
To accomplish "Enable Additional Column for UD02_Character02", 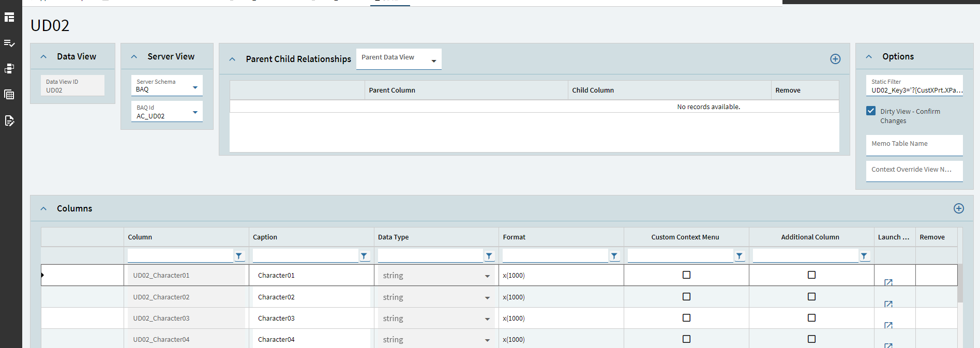I will pyautogui.click(x=811, y=297).
